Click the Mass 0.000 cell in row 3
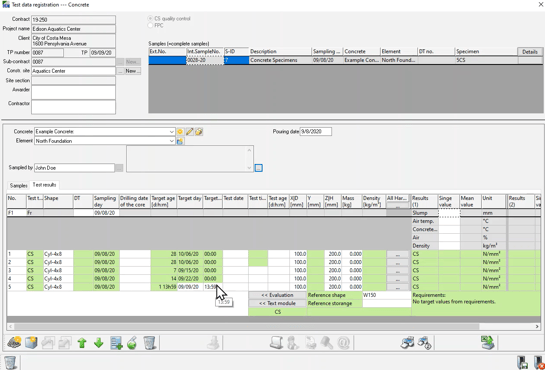Image resolution: width=545 pixels, height=370 pixels. [352, 271]
